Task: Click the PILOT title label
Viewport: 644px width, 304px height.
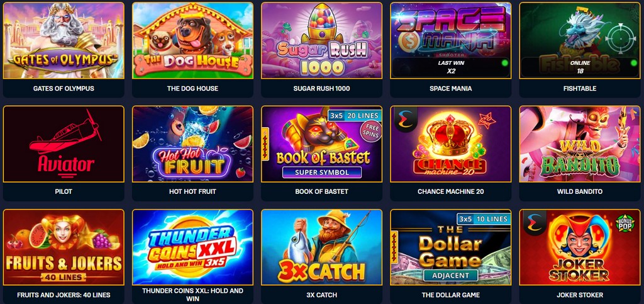Action: point(64,191)
